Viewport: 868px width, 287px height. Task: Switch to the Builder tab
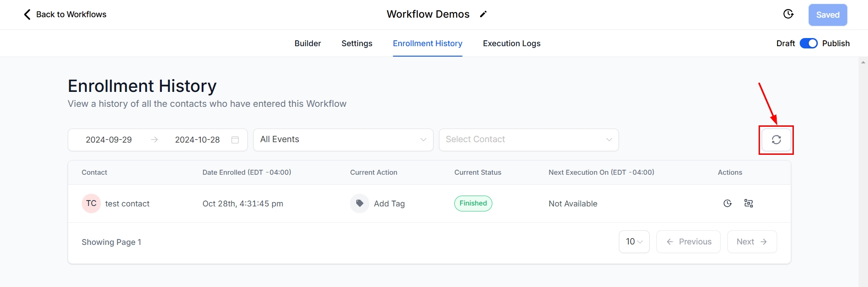click(307, 43)
